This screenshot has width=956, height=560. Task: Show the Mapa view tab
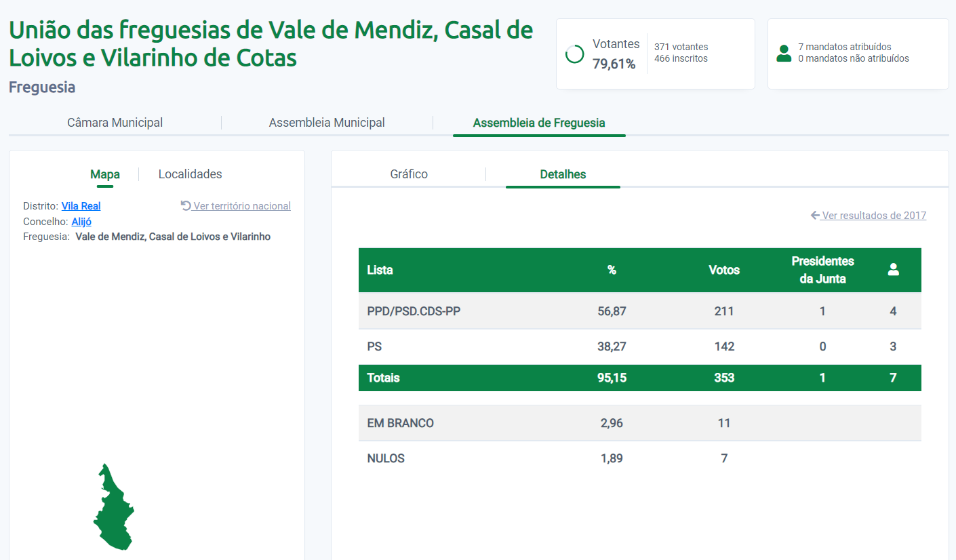point(105,174)
